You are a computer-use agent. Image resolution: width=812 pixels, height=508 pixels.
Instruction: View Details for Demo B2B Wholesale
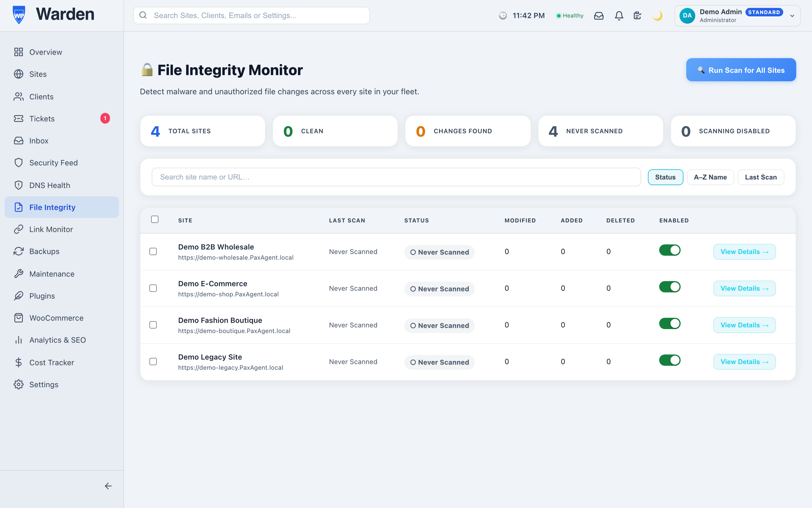pos(744,252)
